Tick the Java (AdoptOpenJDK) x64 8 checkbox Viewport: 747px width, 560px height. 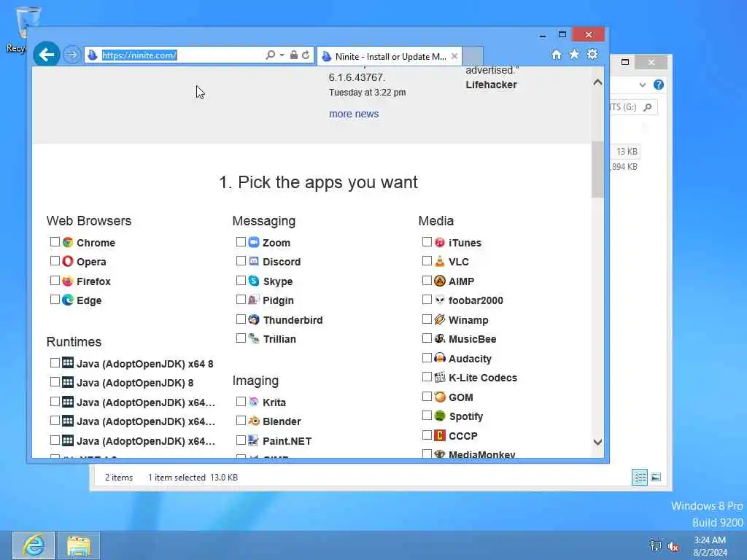click(x=55, y=363)
